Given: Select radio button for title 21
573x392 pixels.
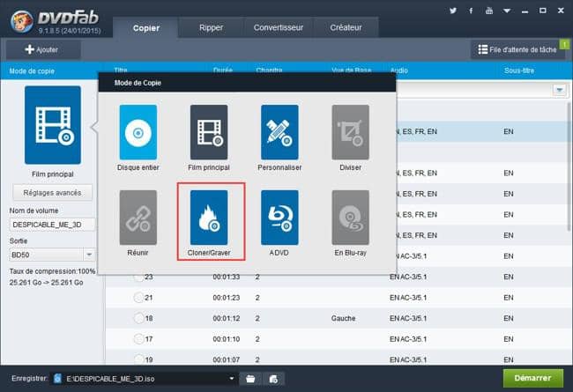Looking at the screenshot, I should pos(138,298).
